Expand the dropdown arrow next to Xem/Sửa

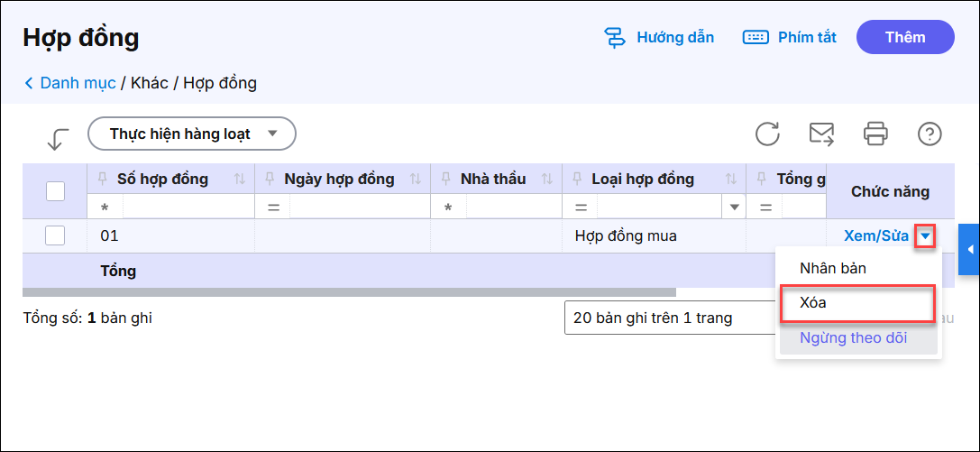[924, 236]
